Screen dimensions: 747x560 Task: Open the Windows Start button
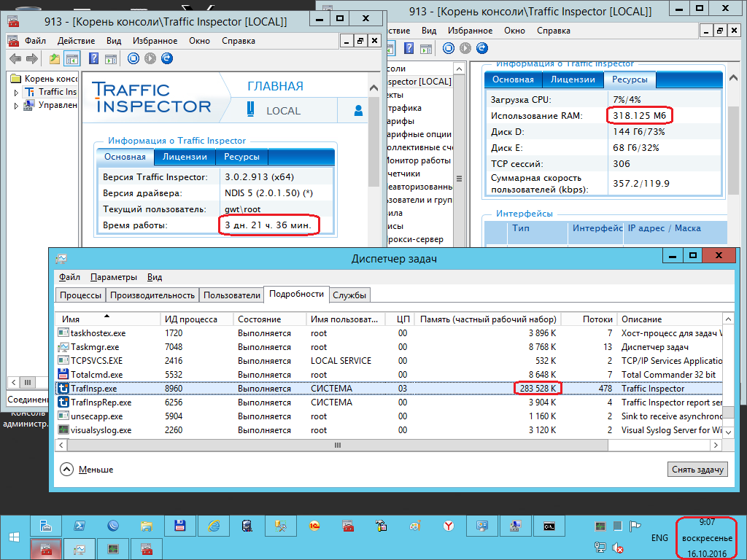[15, 537]
